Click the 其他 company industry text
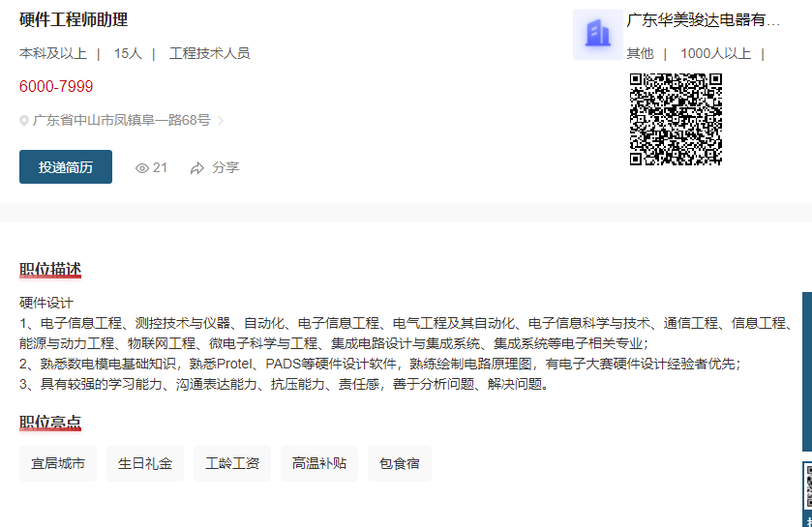This screenshot has width=812, height=527. click(x=640, y=53)
